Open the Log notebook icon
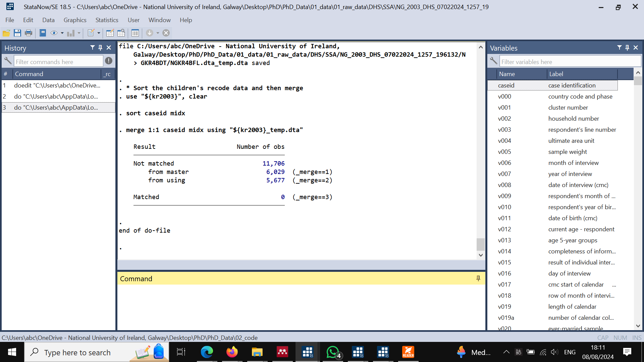Screen dimensions: 644x362 point(43,33)
